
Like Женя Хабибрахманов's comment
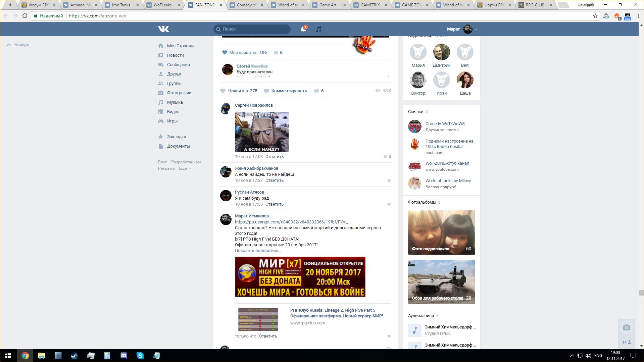tap(389, 180)
